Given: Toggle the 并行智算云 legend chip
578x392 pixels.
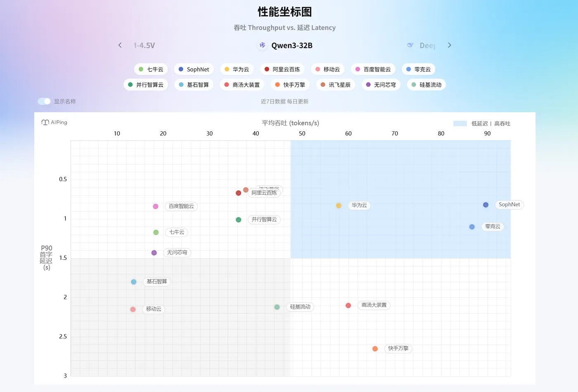Looking at the screenshot, I should pyautogui.click(x=146, y=85).
